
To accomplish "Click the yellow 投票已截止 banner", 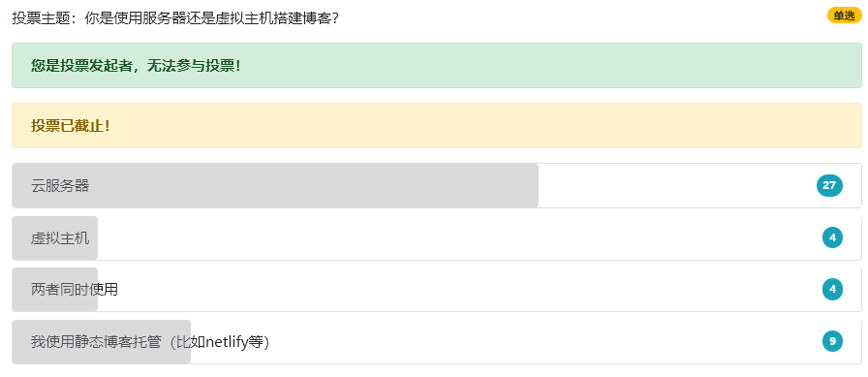I will click(x=436, y=126).
